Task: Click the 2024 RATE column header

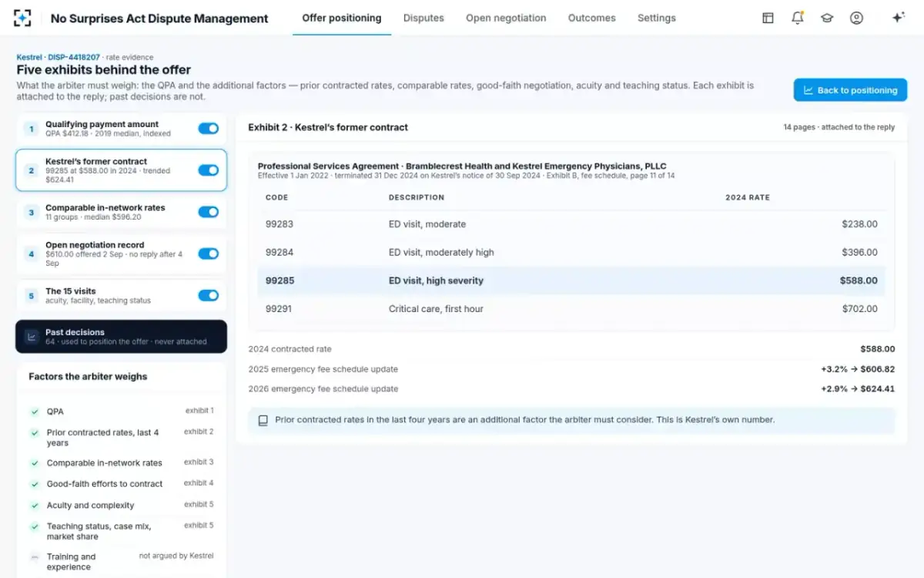Action: click(x=748, y=197)
